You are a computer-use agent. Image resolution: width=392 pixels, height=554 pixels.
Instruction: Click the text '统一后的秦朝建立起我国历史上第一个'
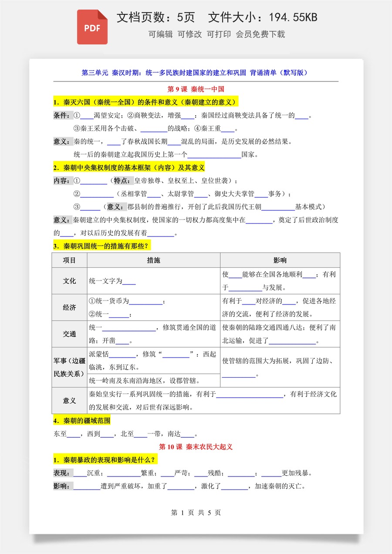(x=131, y=155)
